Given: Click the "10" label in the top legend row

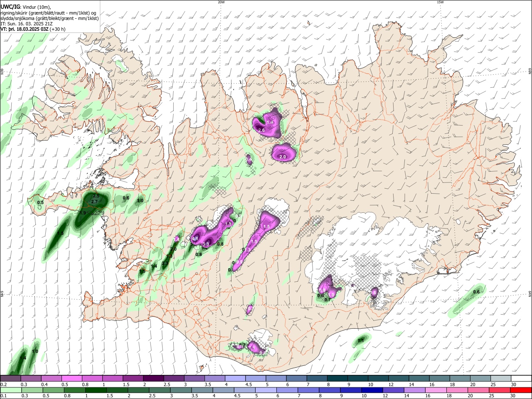Looking at the screenshot, I should pyautogui.click(x=370, y=384).
